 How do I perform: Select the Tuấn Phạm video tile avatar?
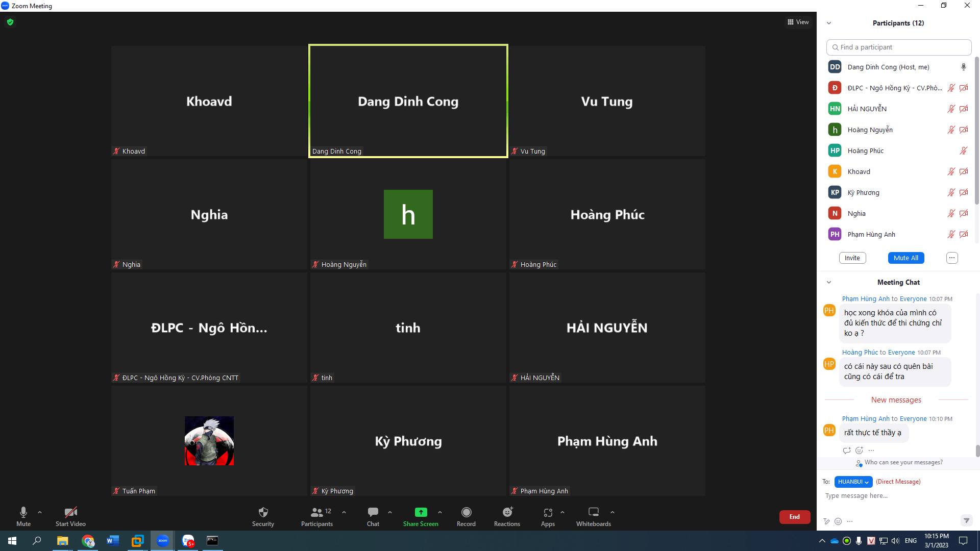coord(209,441)
